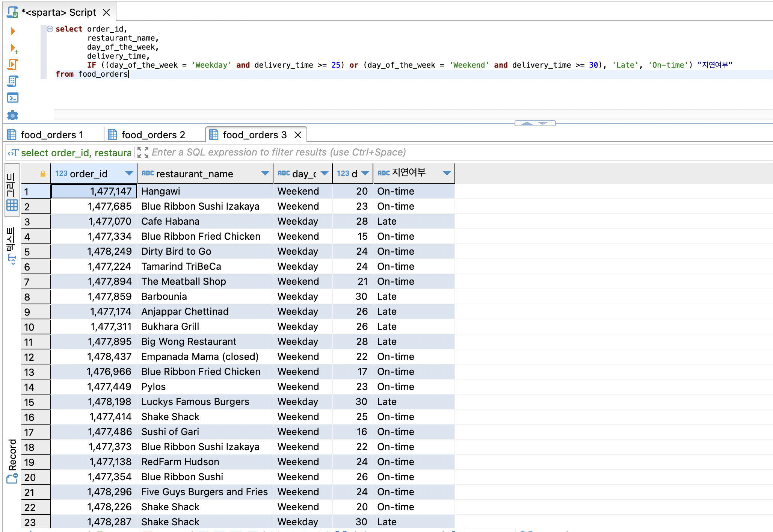Collapse the select statement fold marker
The width and height of the screenshot is (773, 532).
click(x=50, y=29)
